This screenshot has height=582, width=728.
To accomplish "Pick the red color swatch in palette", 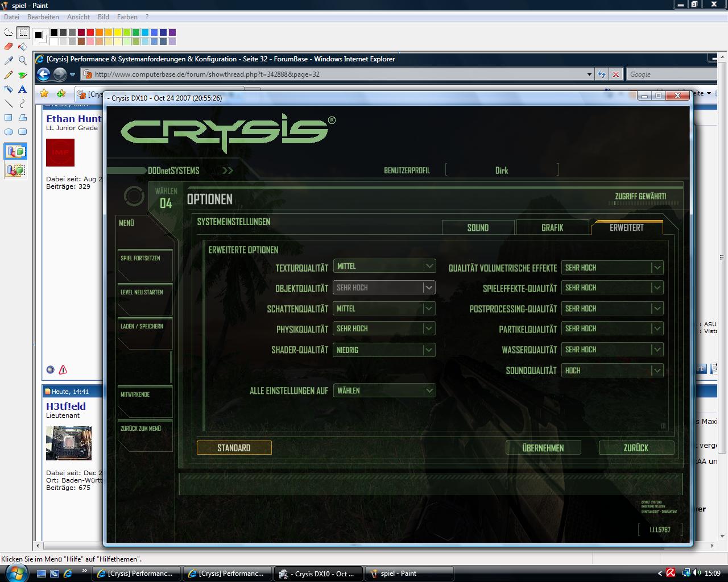I will click(90, 32).
